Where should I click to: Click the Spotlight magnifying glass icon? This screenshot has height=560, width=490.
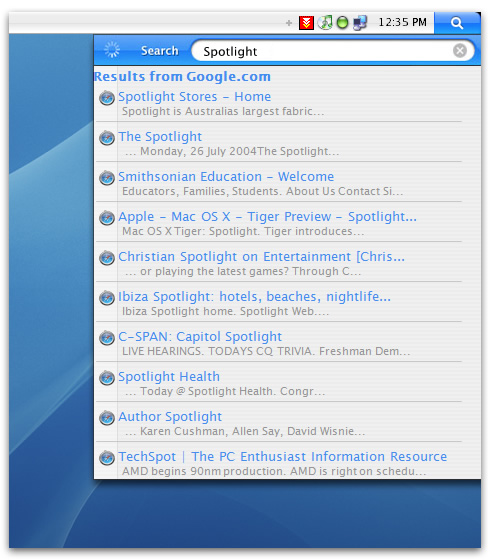(457, 23)
